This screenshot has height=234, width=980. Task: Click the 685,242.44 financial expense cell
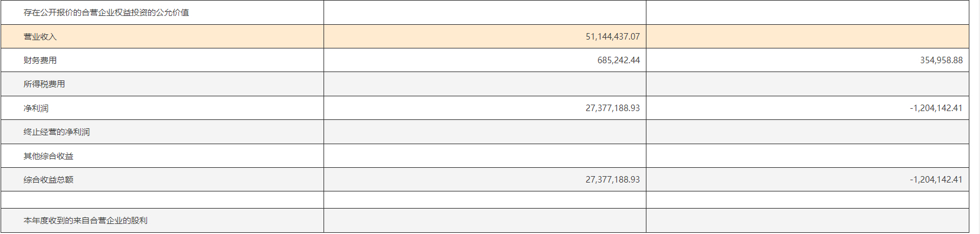[x=619, y=60]
